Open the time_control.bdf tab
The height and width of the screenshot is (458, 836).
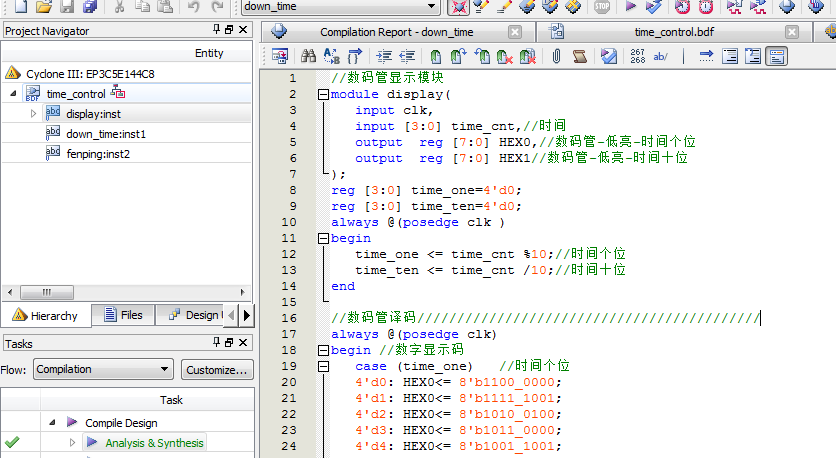pos(675,32)
